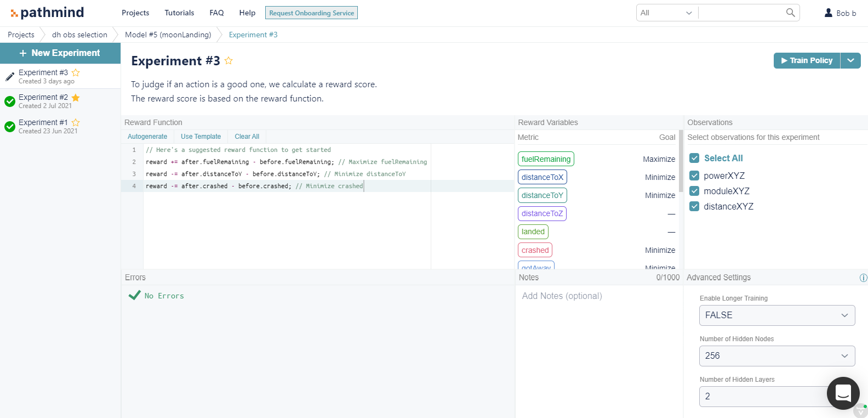Uncheck the distanceXYZ observation
This screenshot has height=418, width=868.
[x=694, y=206]
